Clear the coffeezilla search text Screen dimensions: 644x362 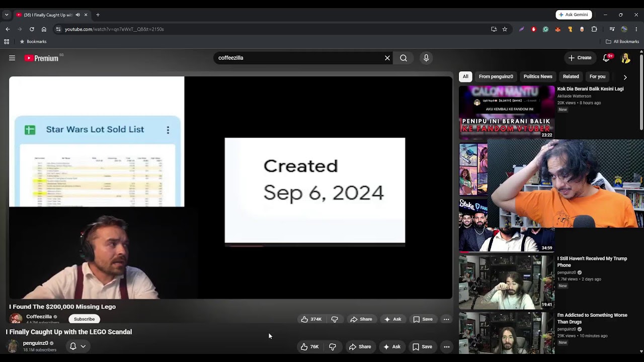tap(387, 58)
